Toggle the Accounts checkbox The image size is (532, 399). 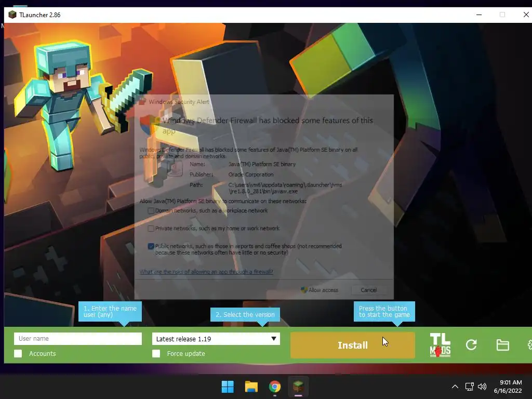coord(18,353)
